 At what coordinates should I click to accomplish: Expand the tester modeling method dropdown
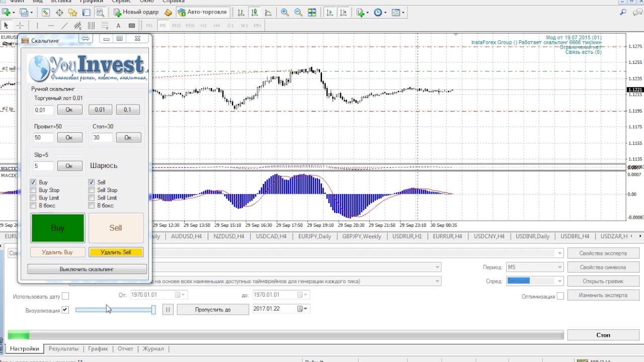coord(438,281)
